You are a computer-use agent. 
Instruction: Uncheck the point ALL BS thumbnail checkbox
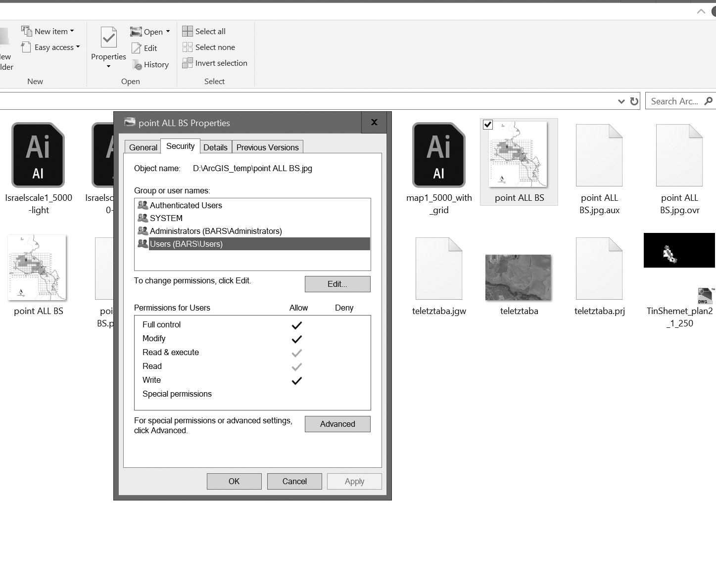(488, 125)
